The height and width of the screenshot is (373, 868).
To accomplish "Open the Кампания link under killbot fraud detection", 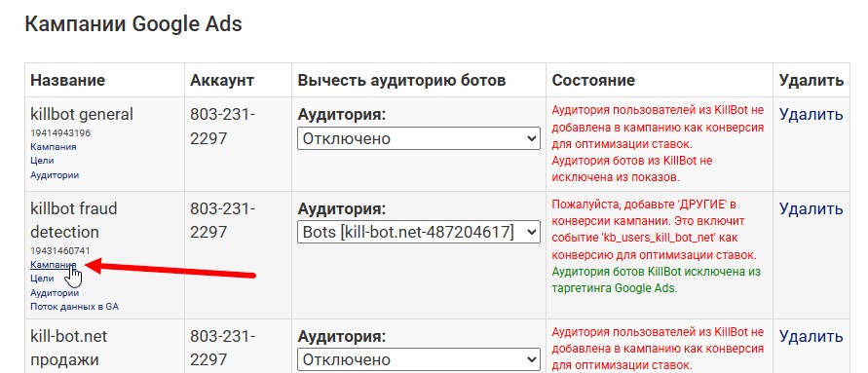I will point(54,265).
